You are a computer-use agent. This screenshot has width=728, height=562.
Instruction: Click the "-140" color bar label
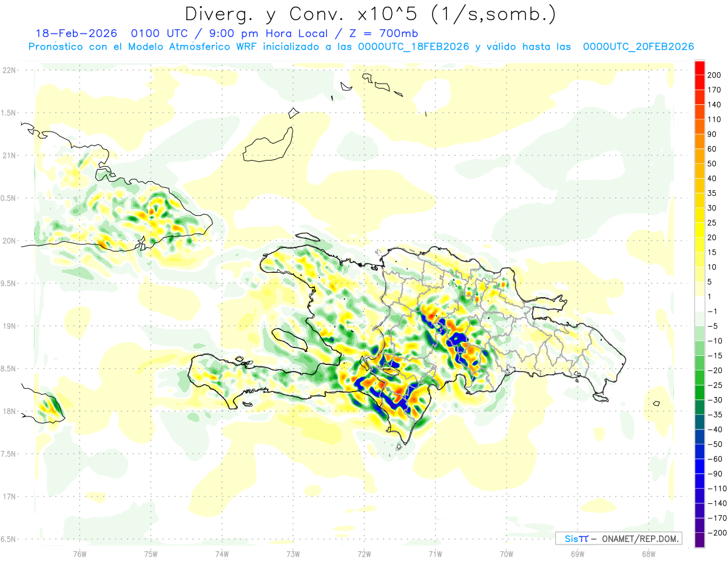[718, 503]
